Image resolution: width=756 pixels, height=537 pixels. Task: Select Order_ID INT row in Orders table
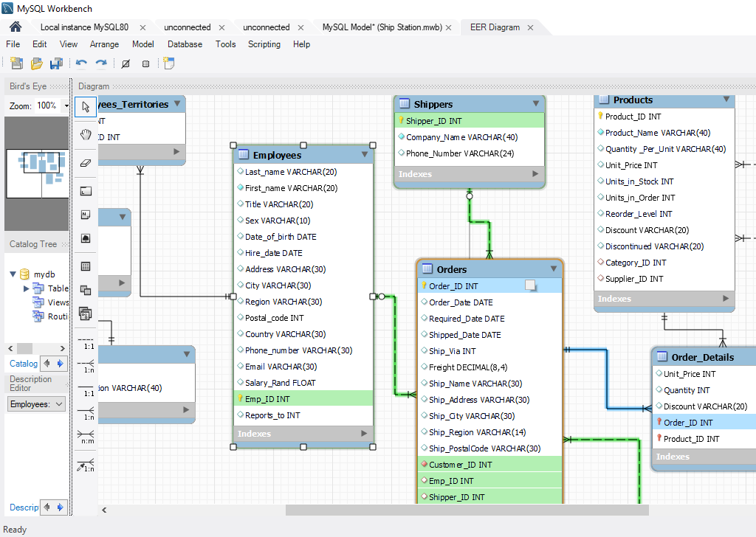pyautogui.click(x=490, y=286)
